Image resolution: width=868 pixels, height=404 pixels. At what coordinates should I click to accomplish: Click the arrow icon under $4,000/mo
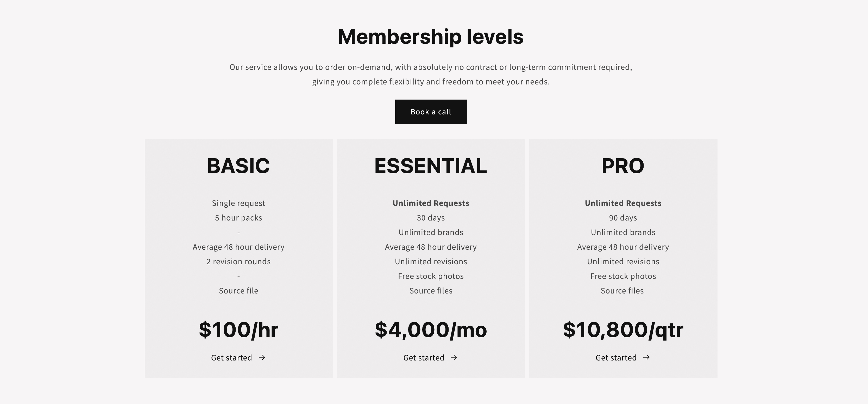tap(454, 357)
